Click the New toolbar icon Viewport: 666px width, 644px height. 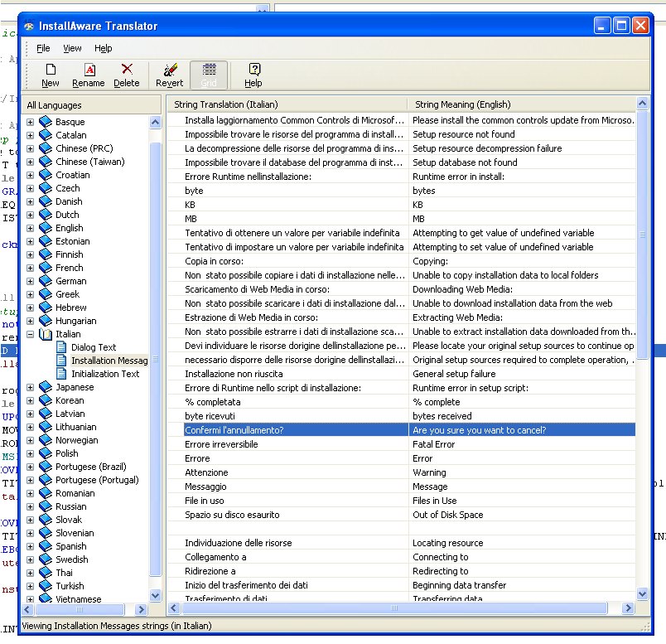(51, 75)
